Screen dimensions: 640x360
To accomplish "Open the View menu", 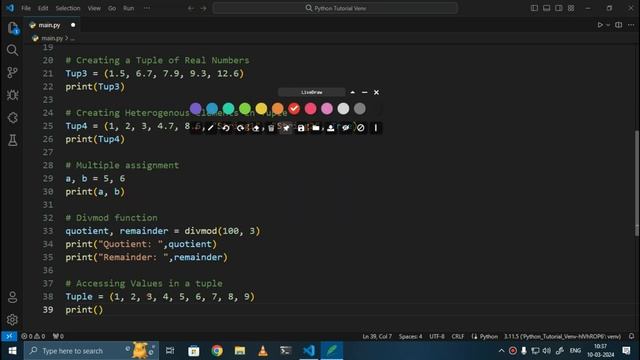I will pos(94,8).
